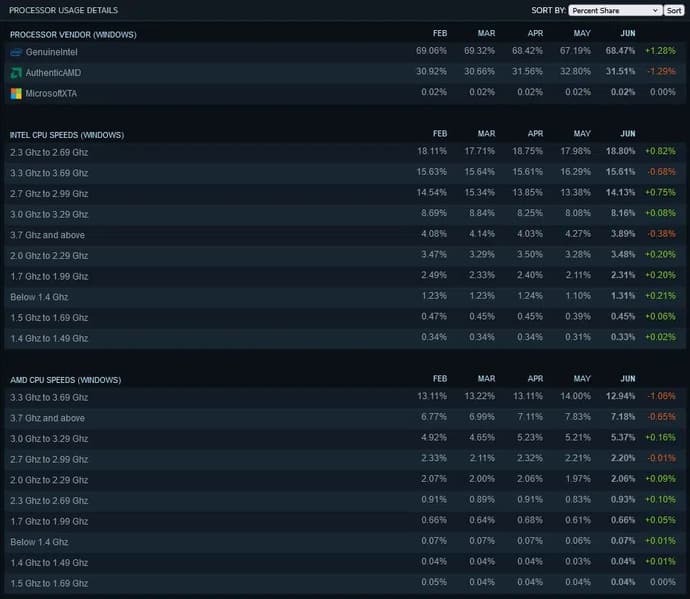Click GenuineIntel +1.28% change value
The height and width of the screenshot is (599, 690).
tap(660, 52)
